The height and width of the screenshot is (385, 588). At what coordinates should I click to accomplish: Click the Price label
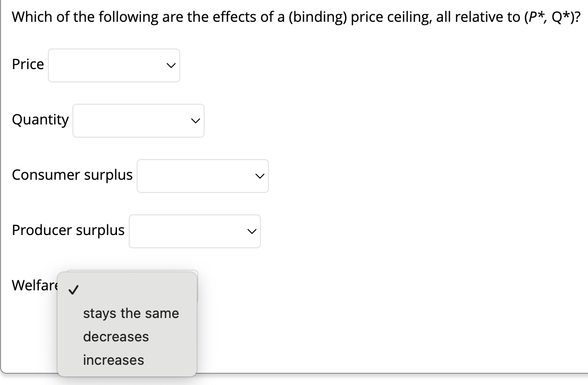(28, 64)
